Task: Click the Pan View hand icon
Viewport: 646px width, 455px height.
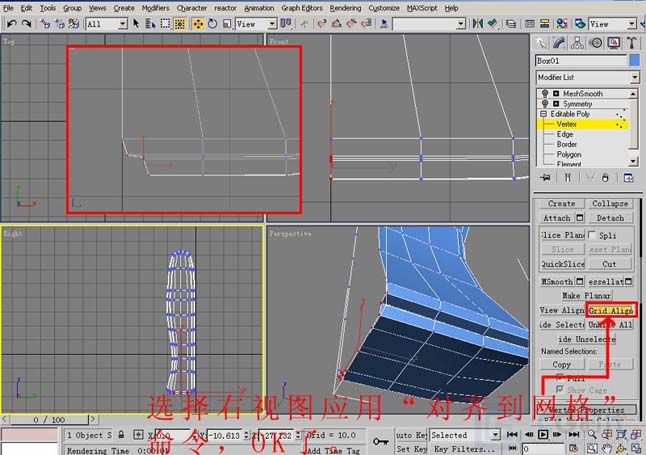Action: coord(606,448)
